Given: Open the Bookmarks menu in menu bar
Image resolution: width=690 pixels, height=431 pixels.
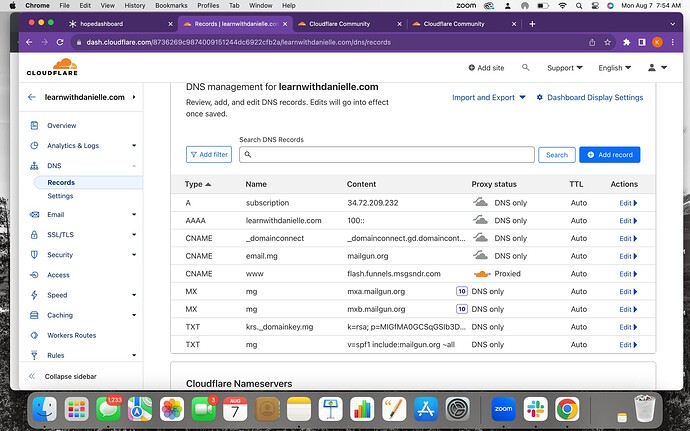Looking at the screenshot, I should point(171,6).
